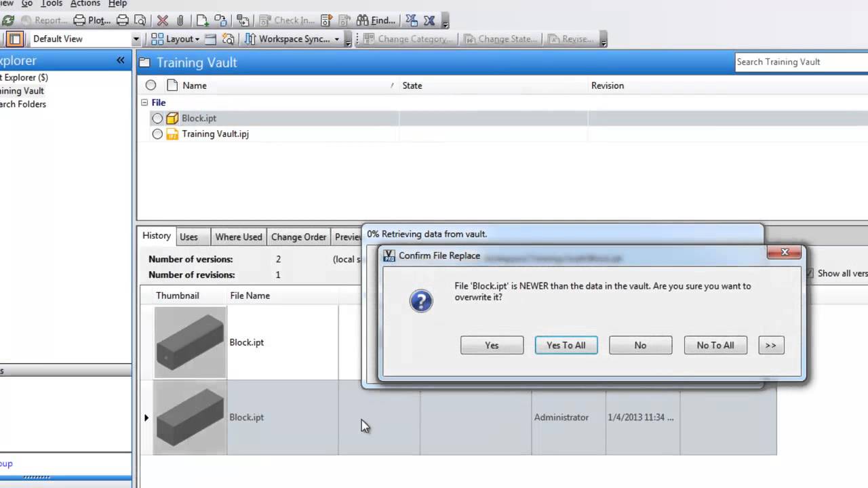Viewport: 868px width, 488px height.
Task: Click the Training Vault.ipj project file icon
Action: pos(172,134)
